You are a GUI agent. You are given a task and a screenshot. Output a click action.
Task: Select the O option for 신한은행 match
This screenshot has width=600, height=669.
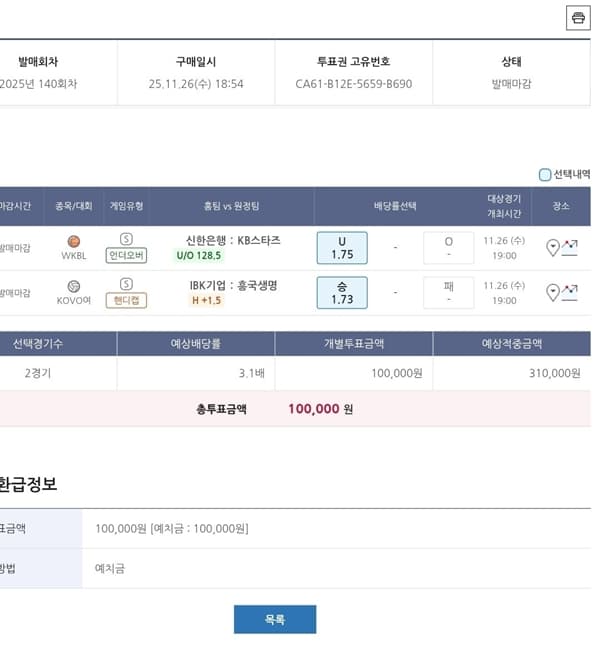(x=448, y=248)
